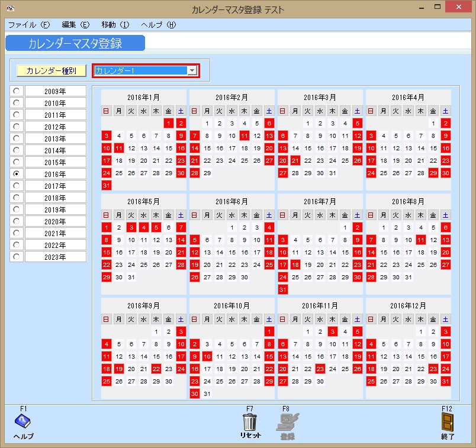Screen dimensions: 476x448
Task: Open the ファイル (F) menu
Action: (29, 25)
